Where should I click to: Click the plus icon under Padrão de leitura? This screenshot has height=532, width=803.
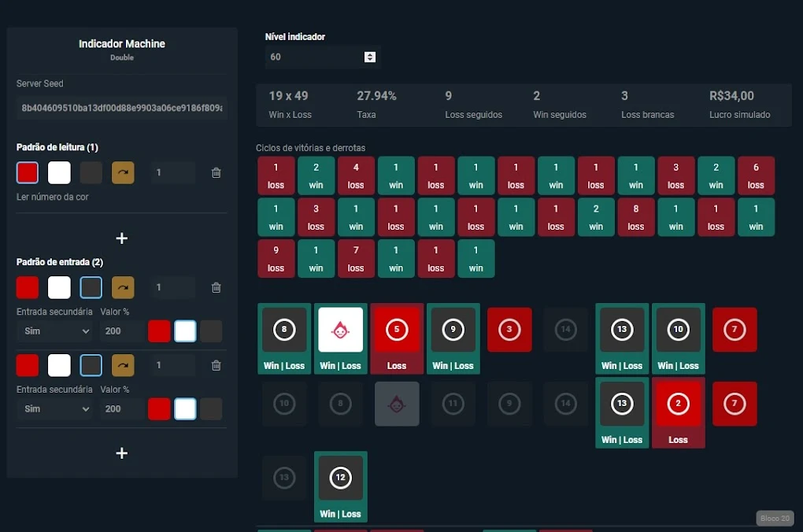[x=121, y=238]
